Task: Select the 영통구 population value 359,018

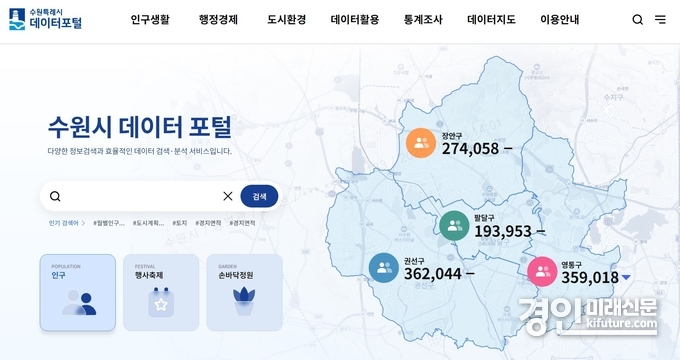Action: [590, 278]
